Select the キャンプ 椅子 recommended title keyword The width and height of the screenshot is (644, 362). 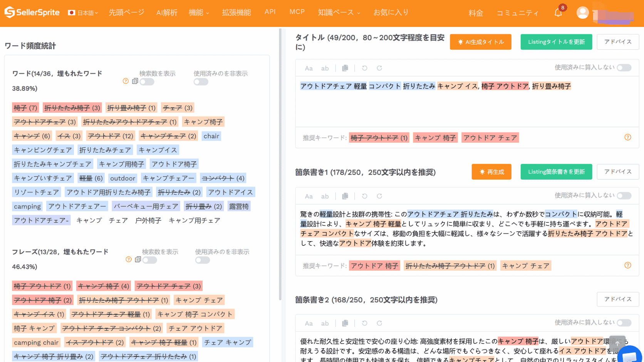click(x=435, y=138)
